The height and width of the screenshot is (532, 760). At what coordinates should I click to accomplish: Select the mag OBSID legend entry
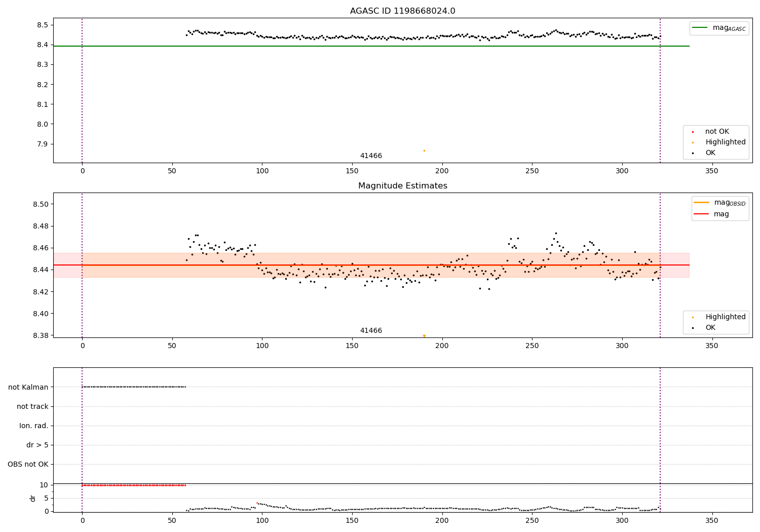pos(720,203)
